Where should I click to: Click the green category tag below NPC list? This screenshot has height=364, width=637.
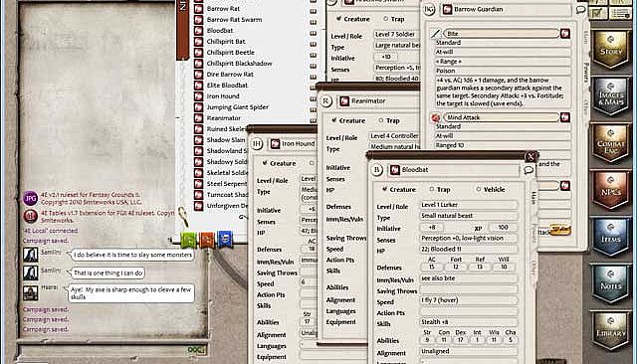(x=188, y=240)
